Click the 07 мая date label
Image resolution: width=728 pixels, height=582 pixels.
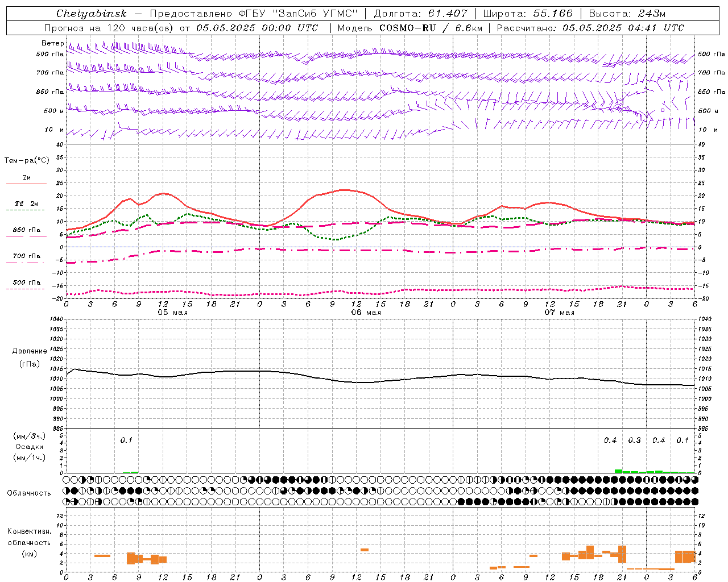tap(559, 313)
